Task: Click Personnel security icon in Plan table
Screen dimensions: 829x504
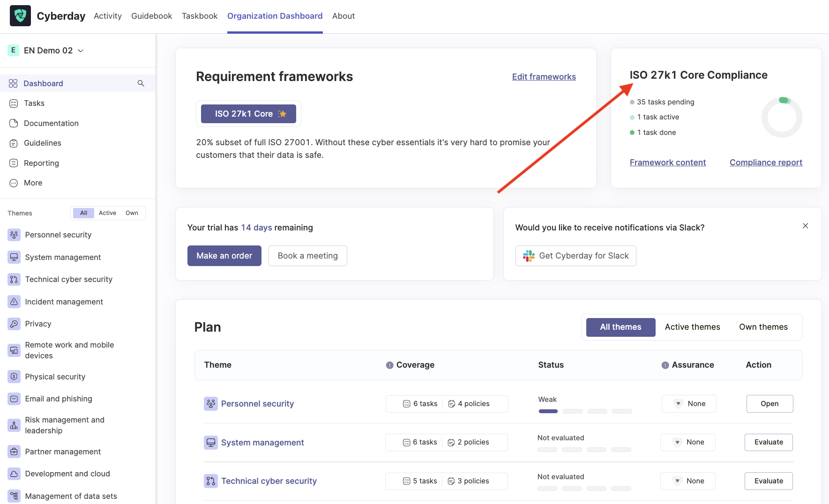Action: (x=210, y=404)
